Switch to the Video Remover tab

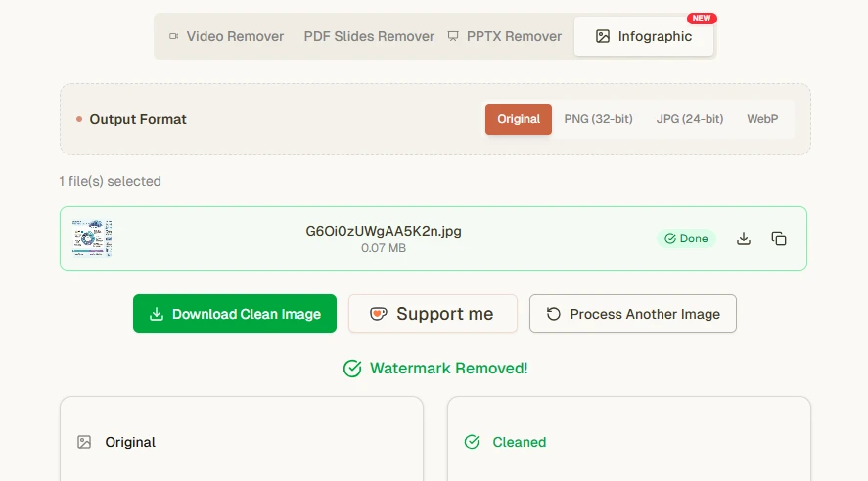(226, 36)
